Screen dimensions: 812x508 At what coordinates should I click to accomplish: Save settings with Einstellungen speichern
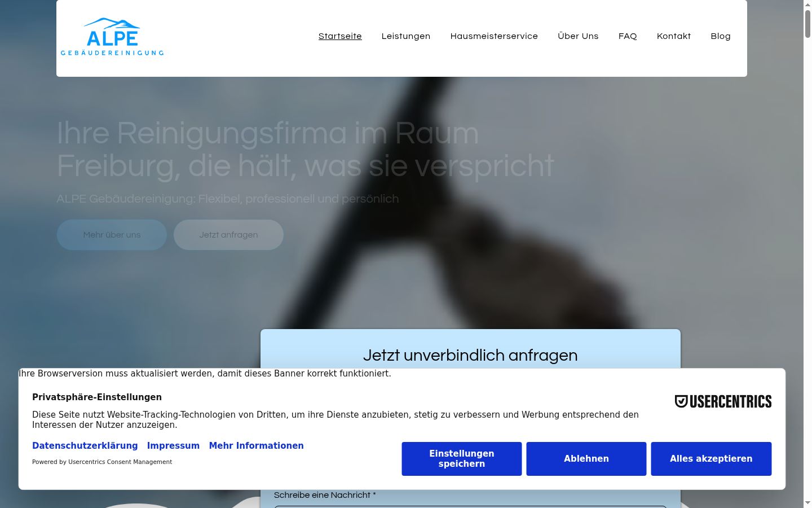click(x=462, y=459)
